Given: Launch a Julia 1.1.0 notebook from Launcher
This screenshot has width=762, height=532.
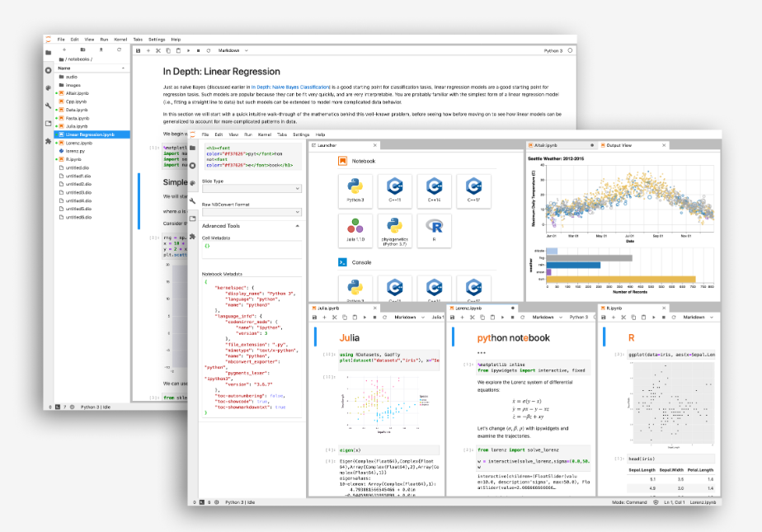Looking at the screenshot, I should tap(355, 231).
